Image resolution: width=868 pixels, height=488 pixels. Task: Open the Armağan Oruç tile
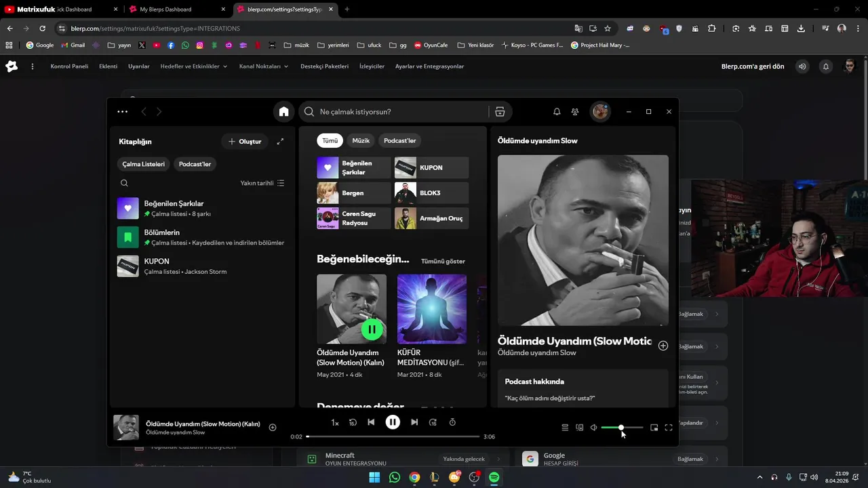[431, 218]
